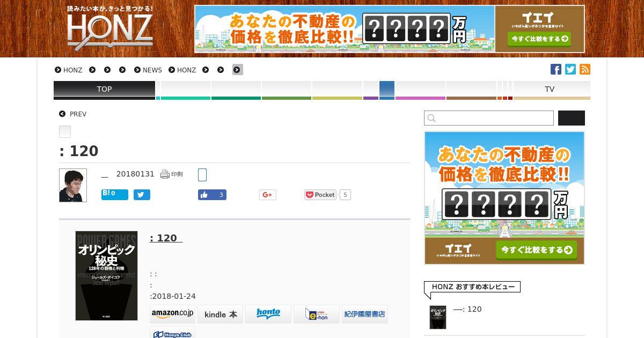Open the e-hon store button
Image resolution: width=644 pixels, height=338 pixels.
317,314
